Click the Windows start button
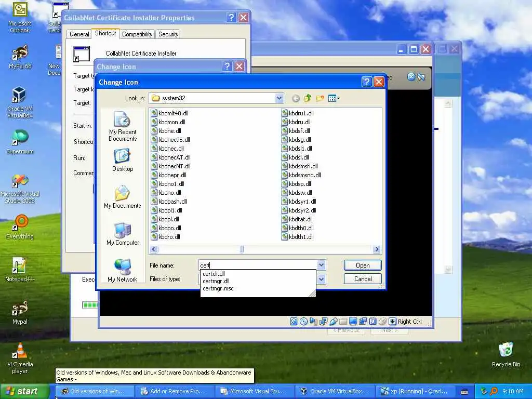532x399 pixels. coord(24,391)
